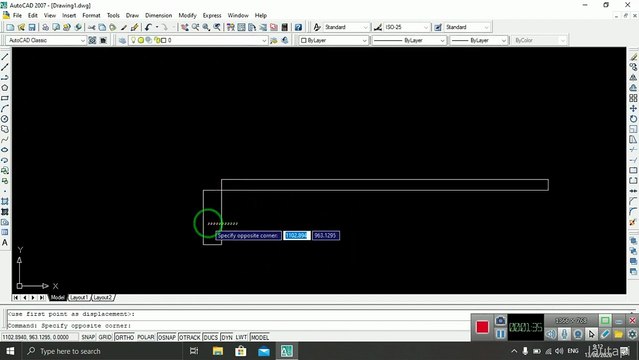Open the Express menu

[212, 15]
